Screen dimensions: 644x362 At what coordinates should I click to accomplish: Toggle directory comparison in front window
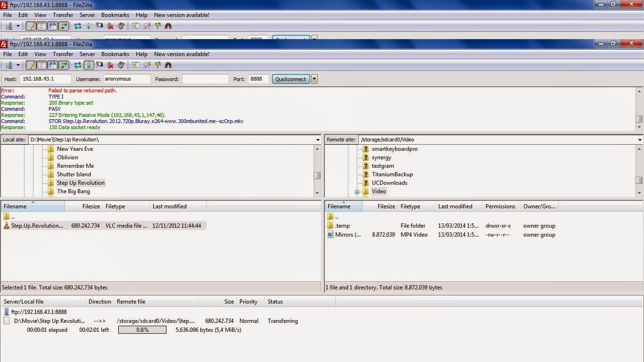pyautogui.click(x=147, y=65)
